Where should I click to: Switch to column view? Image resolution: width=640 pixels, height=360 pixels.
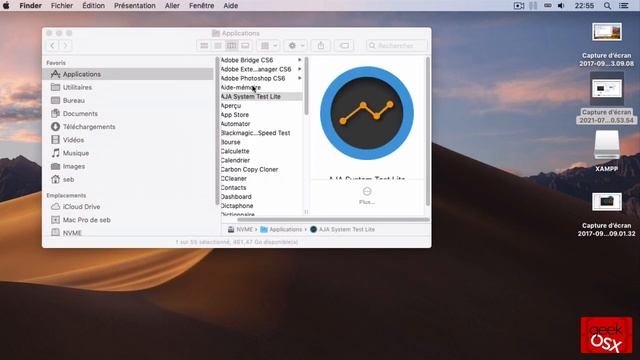tap(231, 45)
